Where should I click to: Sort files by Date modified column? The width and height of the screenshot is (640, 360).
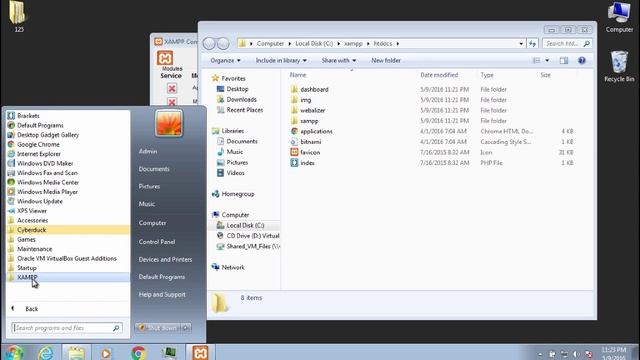[439, 75]
